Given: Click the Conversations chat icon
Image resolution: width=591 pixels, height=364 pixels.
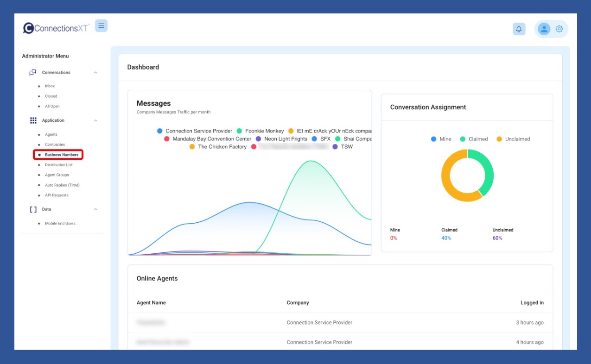Looking at the screenshot, I should point(33,73).
